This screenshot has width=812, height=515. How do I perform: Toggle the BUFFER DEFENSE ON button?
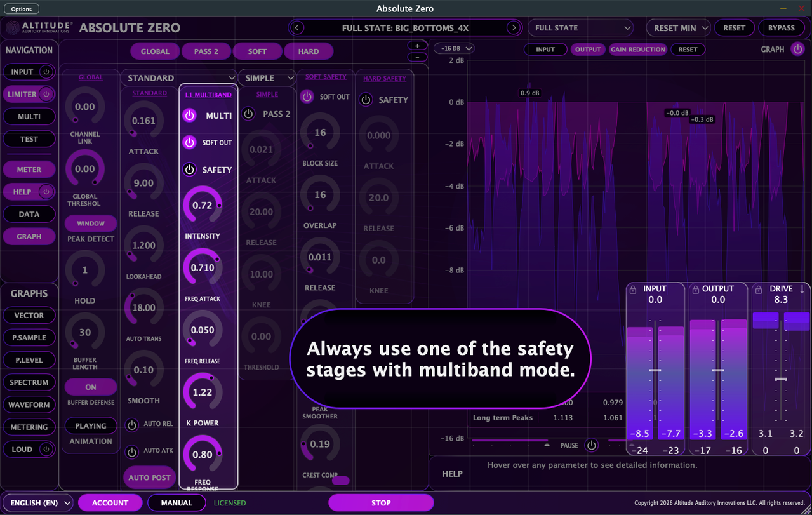pos(91,387)
